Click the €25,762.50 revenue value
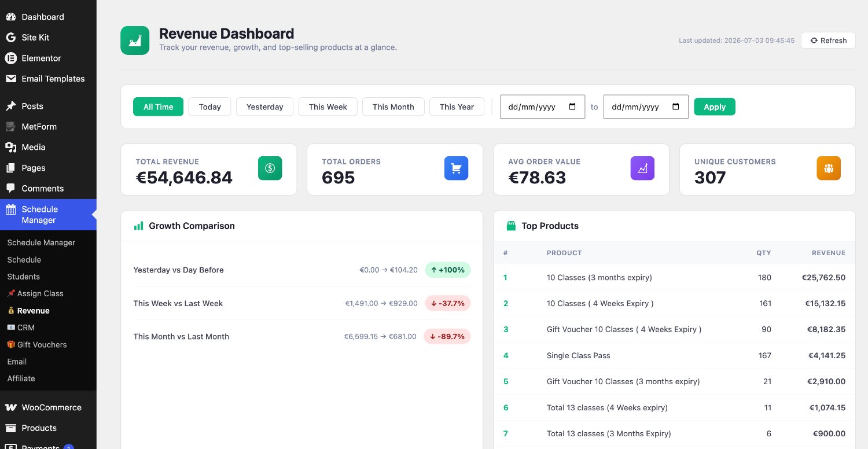Viewport: 868px width, 449px height. point(823,277)
